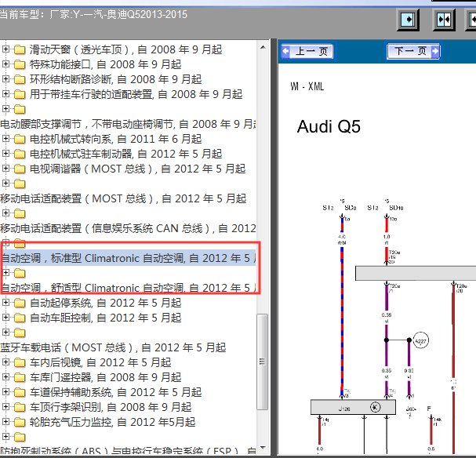Image resolution: width=476 pixels, height=458 pixels.
Task: Click the double-arrow split view toolbar icon
Action: (444, 20)
